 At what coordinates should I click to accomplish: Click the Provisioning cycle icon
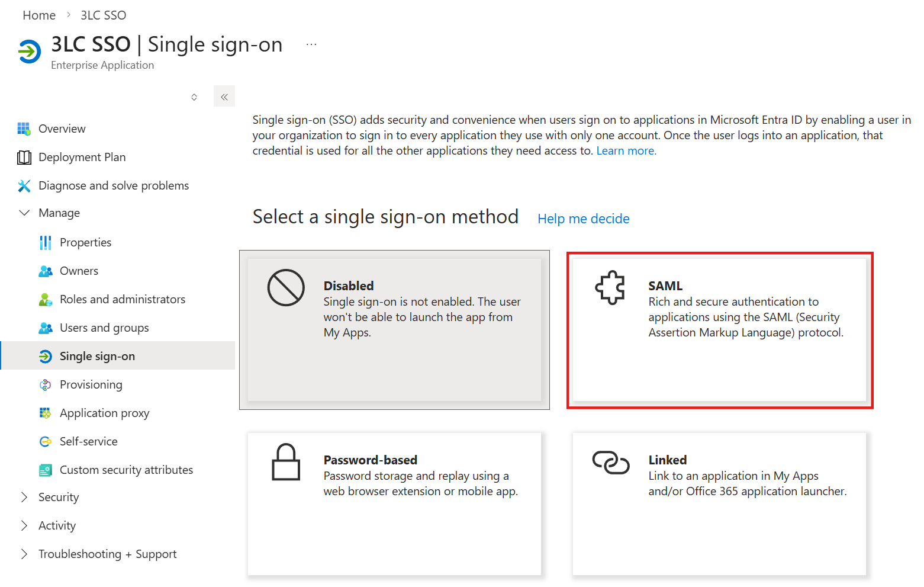[x=46, y=384]
